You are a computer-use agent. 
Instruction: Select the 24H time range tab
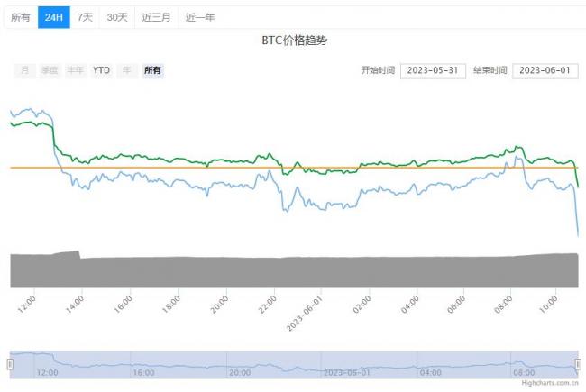[x=53, y=17]
